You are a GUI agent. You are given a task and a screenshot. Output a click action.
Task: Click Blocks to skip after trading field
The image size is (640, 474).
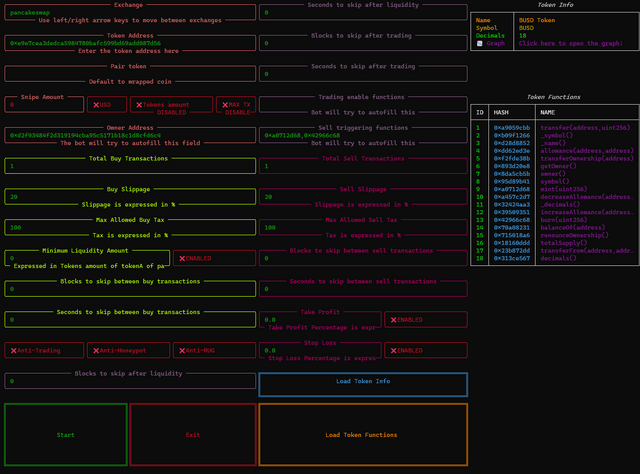tap(363, 43)
